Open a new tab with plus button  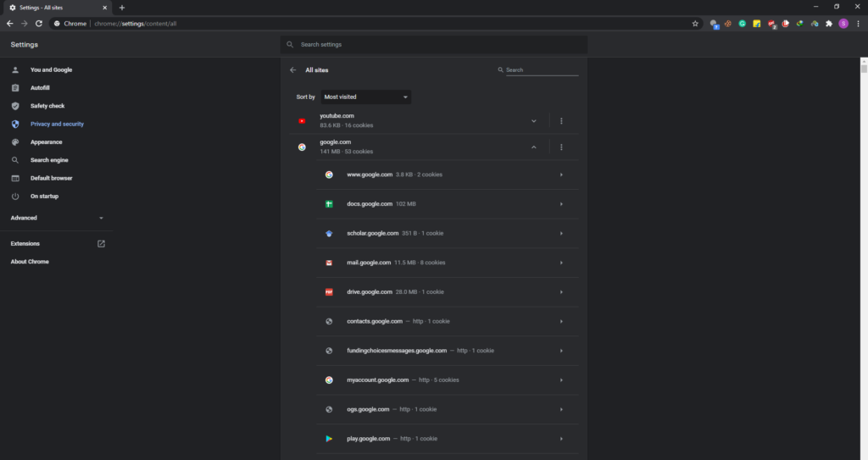click(122, 8)
